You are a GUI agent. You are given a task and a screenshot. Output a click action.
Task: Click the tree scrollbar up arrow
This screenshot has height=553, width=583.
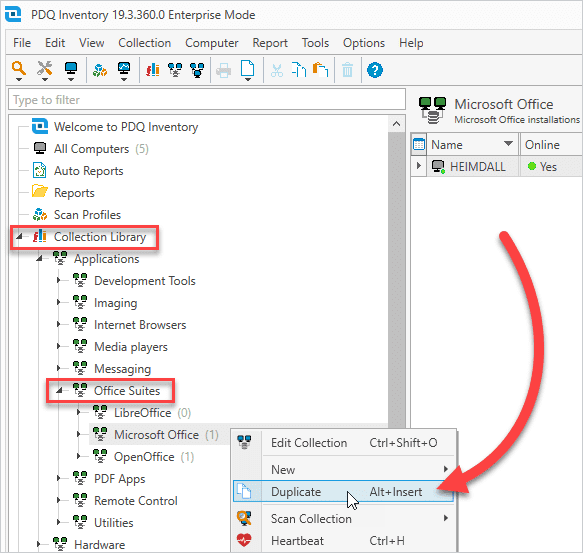[396, 123]
